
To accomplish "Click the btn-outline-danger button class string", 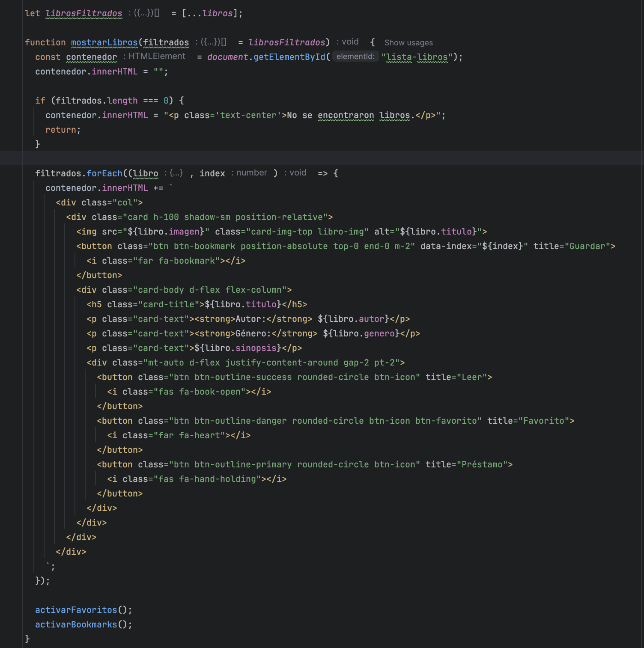I will click(x=325, y=421).
